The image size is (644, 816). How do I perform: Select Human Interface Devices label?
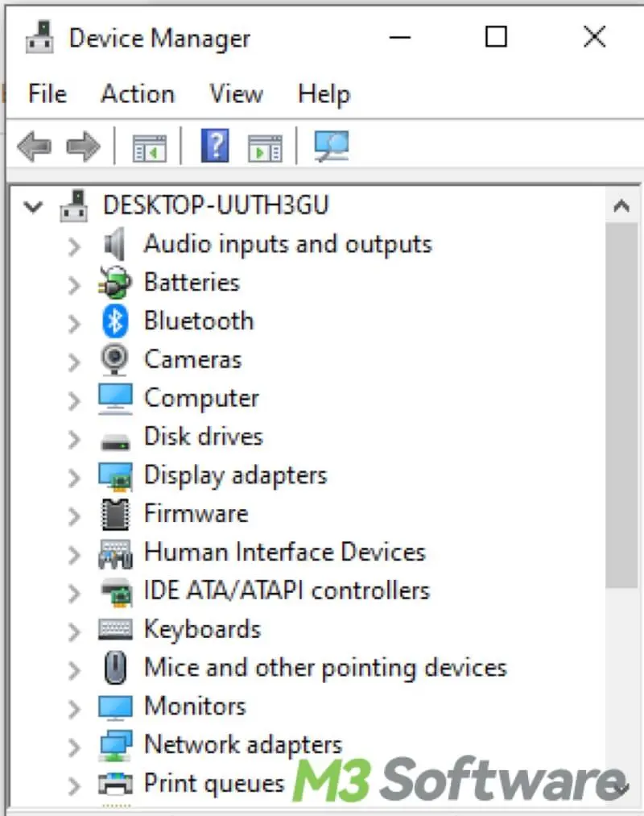click(284, 552)
